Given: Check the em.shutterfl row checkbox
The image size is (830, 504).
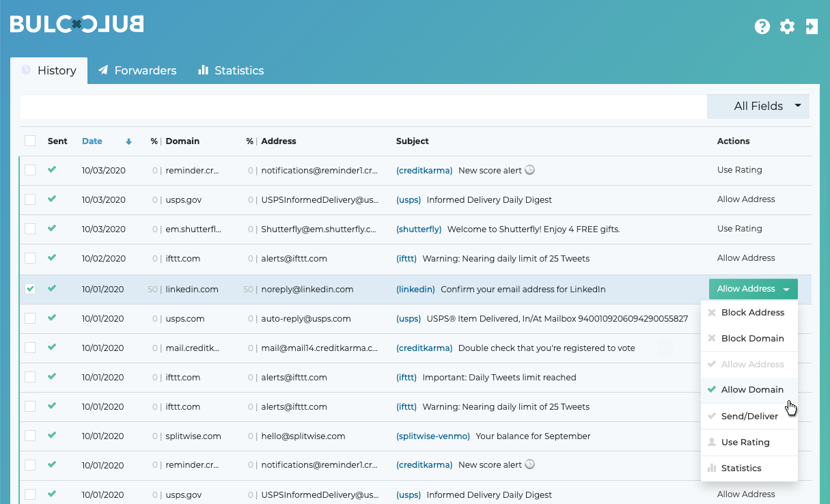Looking at the screenshot, I should coord(30,229).
